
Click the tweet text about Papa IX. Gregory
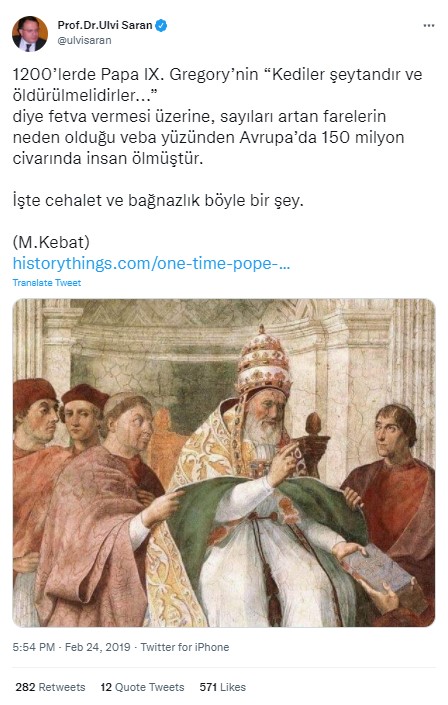(217, 116)
